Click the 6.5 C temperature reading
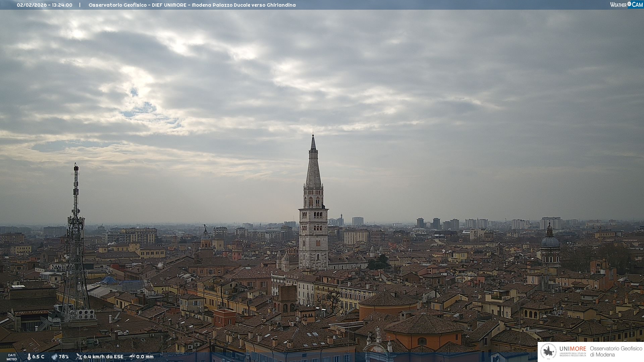This screenshot has height=362, width=644. coord(38,357)
